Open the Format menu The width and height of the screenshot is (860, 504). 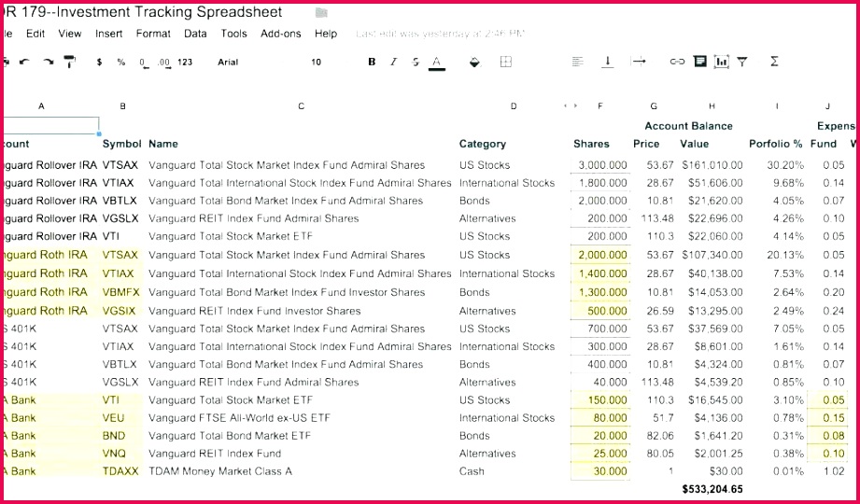click(153, 34)
